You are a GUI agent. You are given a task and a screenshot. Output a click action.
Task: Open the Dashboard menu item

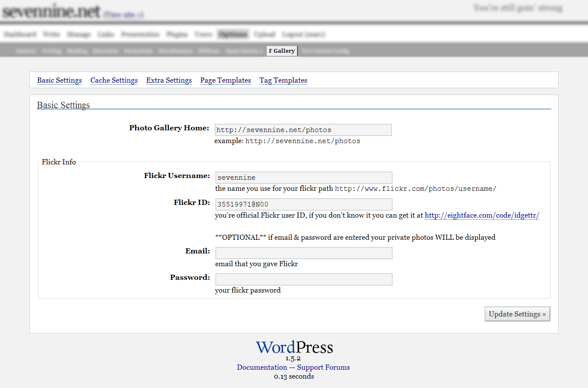pyautogui.click(x=20, y=34)
